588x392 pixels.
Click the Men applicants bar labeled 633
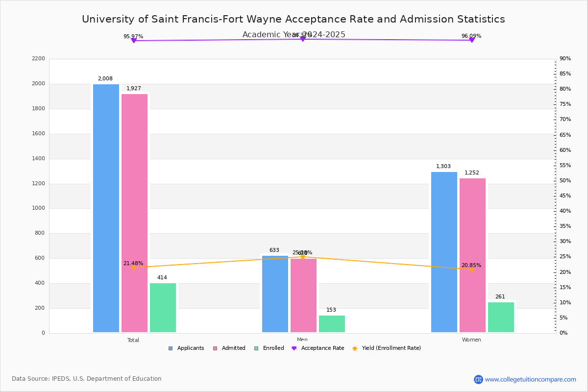pyautogui.click(x=275, y=294)
